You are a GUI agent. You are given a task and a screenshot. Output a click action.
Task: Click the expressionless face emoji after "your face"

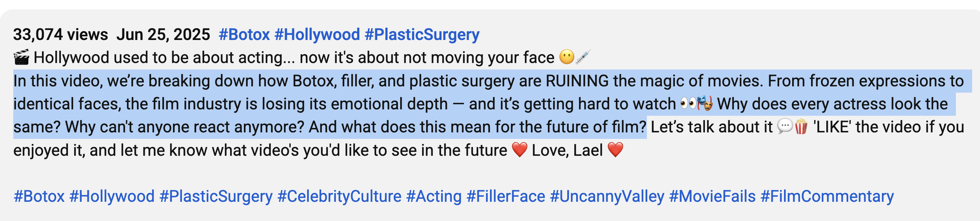point(566,57)
